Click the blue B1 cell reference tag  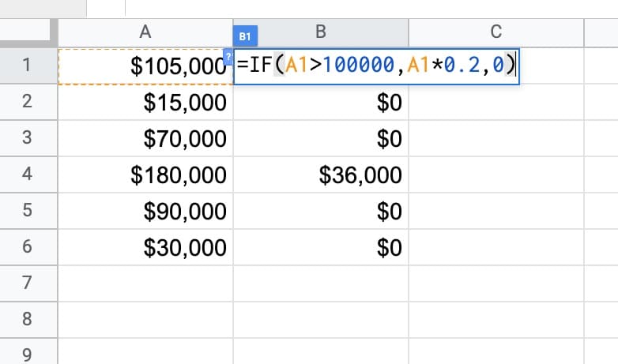pyautogui.click(x=244, y=36)
